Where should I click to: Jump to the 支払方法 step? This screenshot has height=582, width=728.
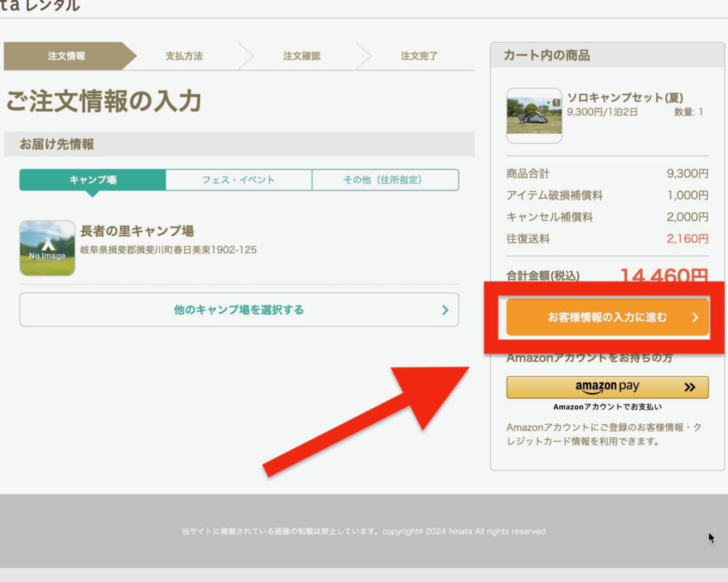pos(184,56)
